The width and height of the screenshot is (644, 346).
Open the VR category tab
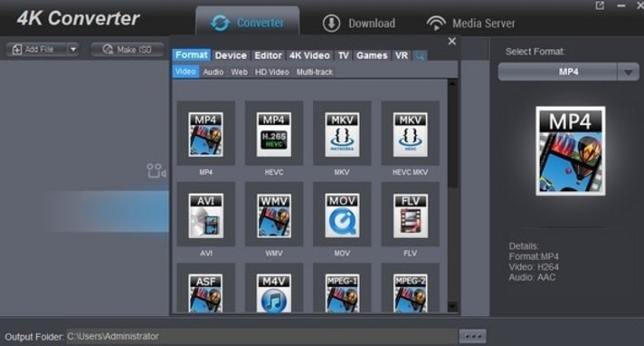click(402, 55)
